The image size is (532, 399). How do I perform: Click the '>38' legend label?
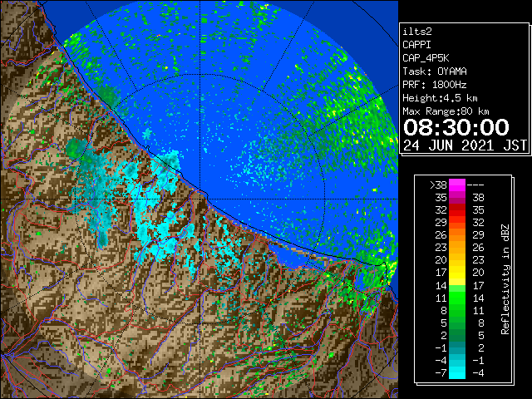click(438, 185)
